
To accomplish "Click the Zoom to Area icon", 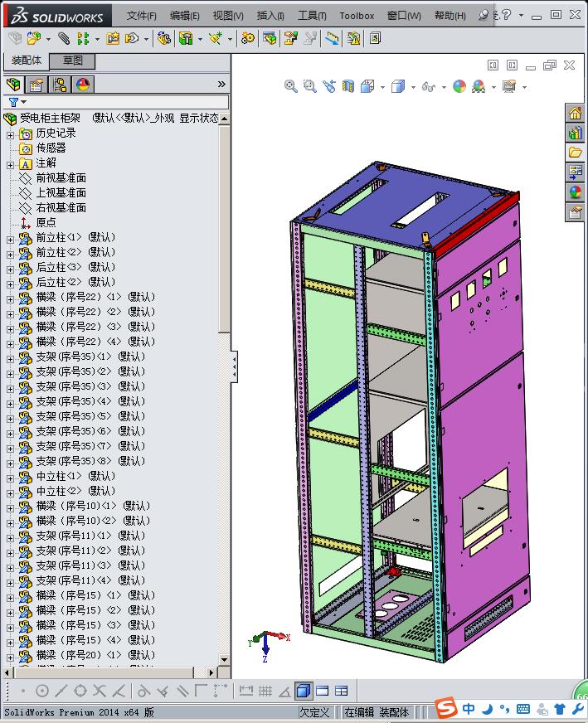I will pyautogui.click(x=309, y=86).
